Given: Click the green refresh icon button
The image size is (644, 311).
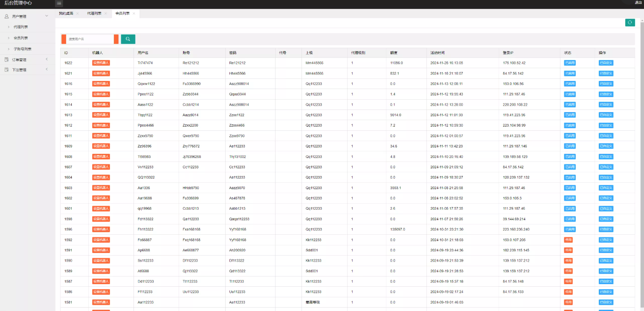Looking at the screenshot, I should (x=630, y=23).
